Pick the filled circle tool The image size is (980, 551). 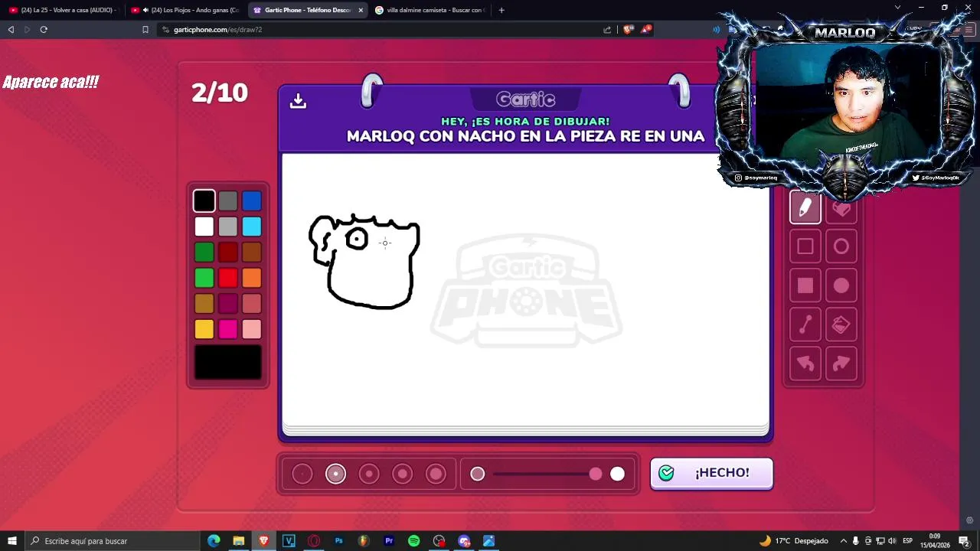click(841, 285)
